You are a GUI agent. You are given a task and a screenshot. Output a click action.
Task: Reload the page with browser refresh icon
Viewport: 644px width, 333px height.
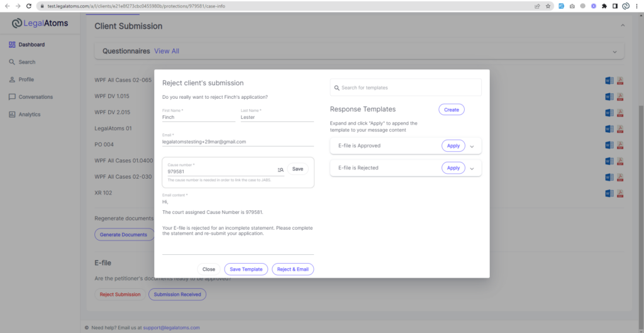tap(29, 6)
